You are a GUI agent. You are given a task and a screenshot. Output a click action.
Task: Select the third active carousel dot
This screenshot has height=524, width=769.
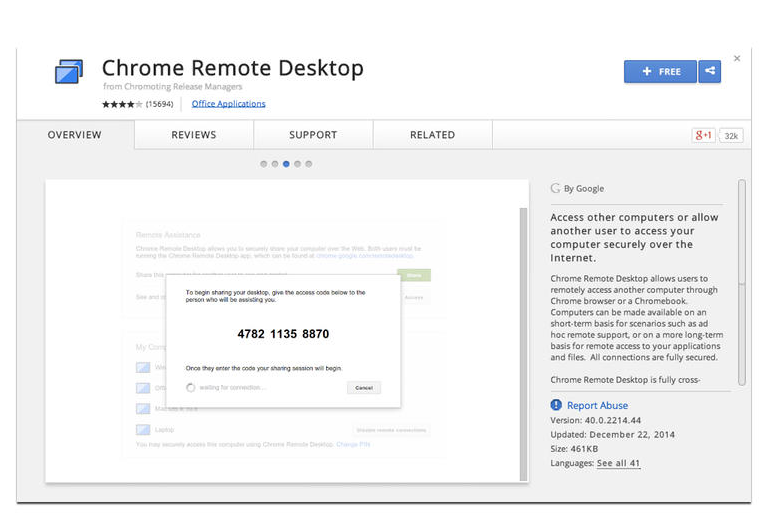point(286,164)
